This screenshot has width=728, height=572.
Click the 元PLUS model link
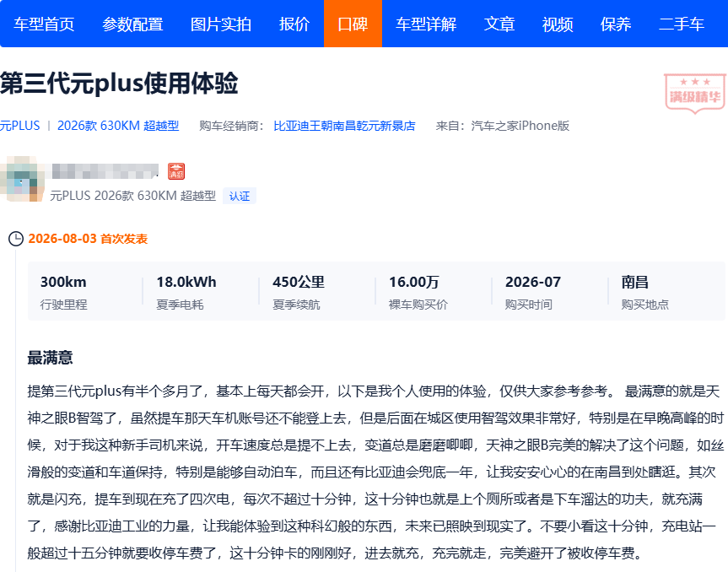point(20,126)
